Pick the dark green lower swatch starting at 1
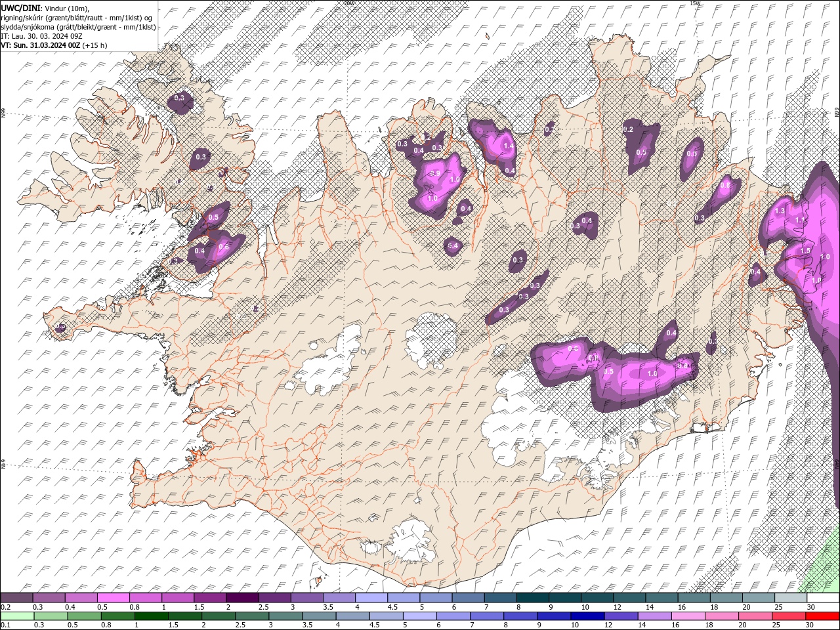The image size is (840, 630). pyautogui.click(x=151, y=616)
